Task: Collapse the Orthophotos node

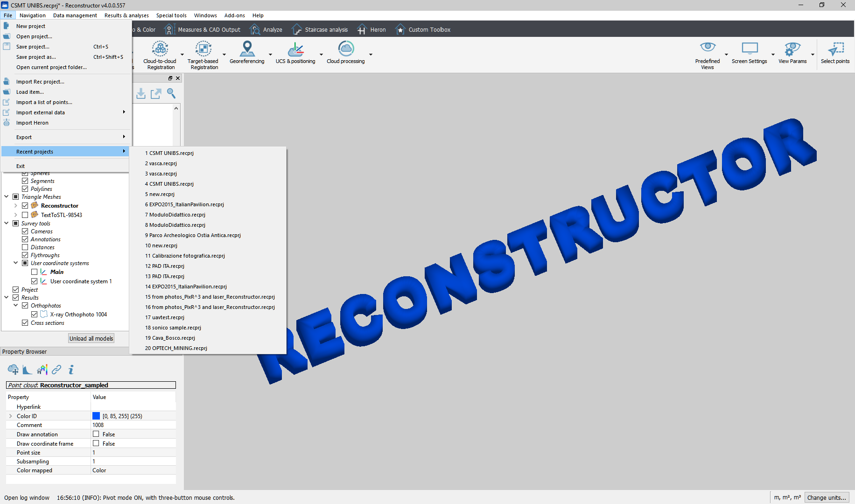Action: (x=16, y=306)
